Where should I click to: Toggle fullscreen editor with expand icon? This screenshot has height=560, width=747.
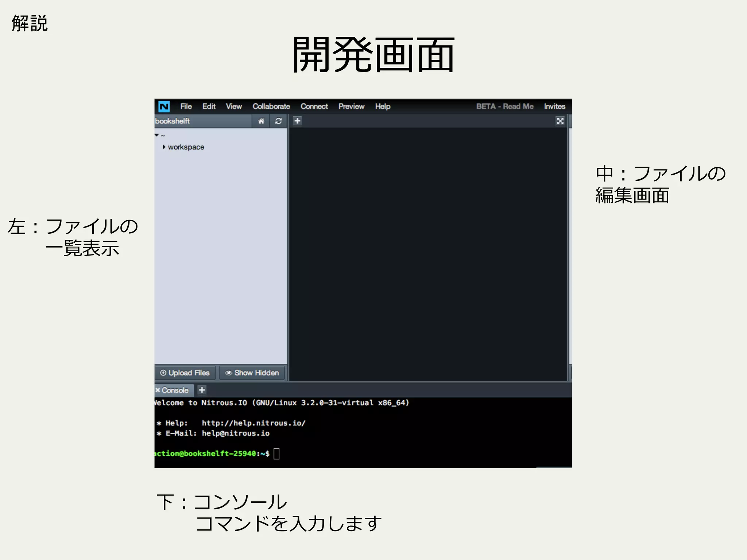(560, 121)
